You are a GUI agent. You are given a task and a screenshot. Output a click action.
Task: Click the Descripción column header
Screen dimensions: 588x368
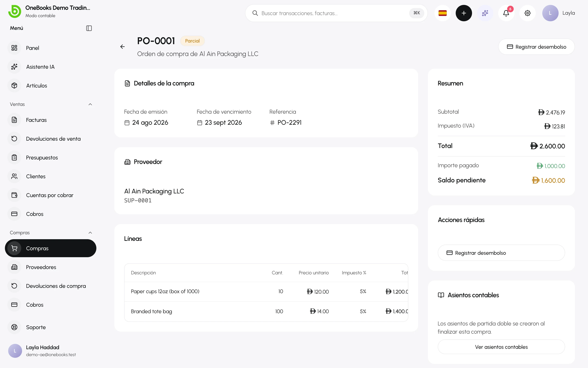point(143,273)
